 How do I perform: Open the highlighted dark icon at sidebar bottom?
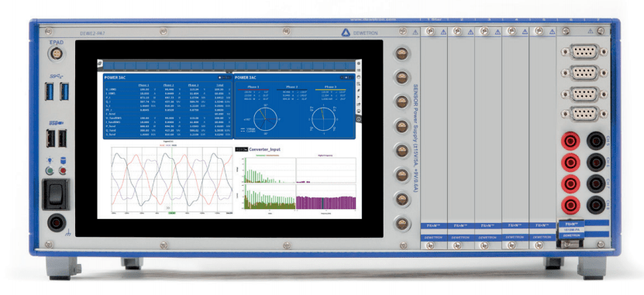359,119
